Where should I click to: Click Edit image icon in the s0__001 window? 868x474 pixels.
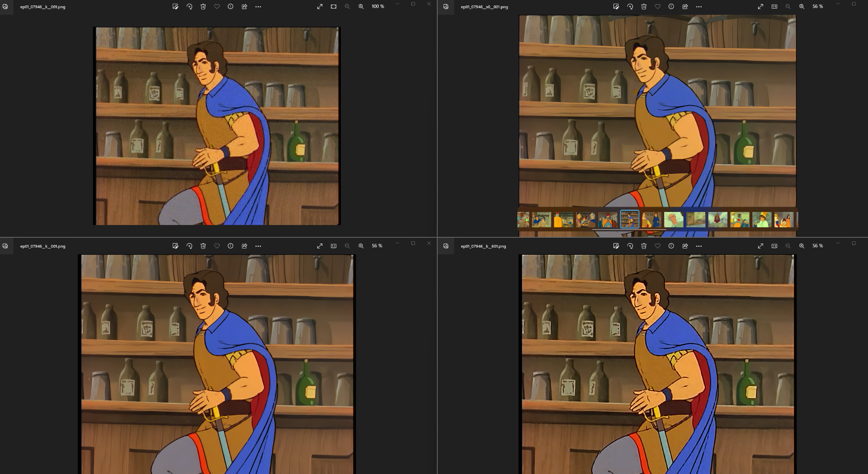[x=616, y=7]
